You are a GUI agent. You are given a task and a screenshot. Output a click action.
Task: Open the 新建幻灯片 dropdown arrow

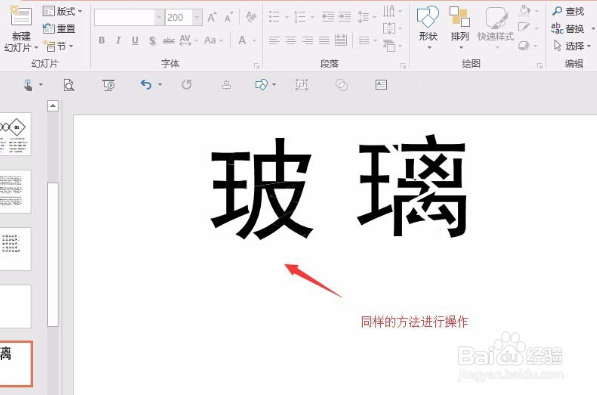[36, 48]
